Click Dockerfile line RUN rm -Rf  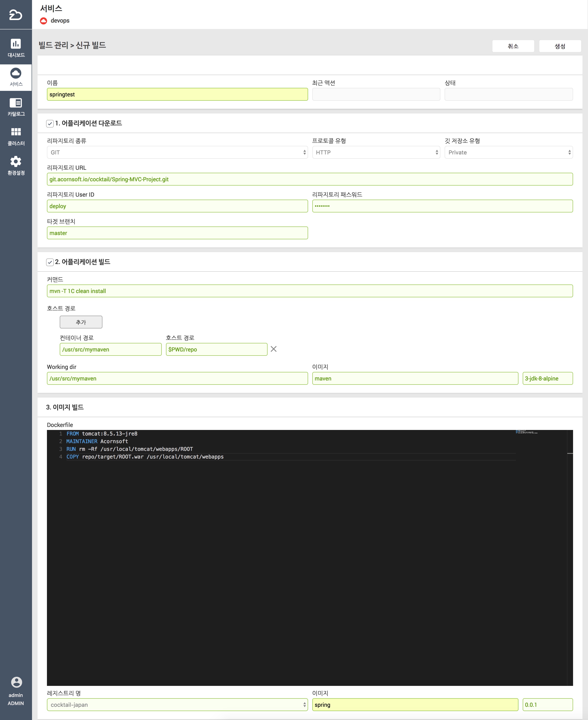click(130, 449)
